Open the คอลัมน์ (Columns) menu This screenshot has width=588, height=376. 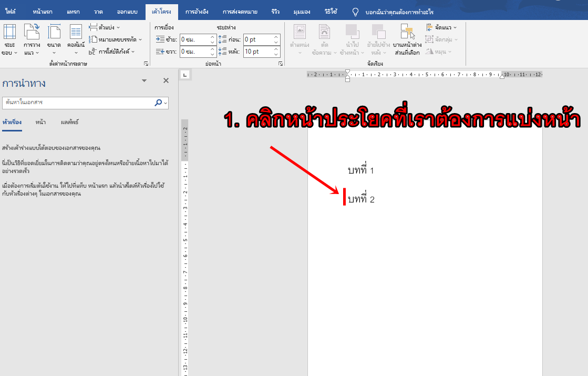point(76,40)
